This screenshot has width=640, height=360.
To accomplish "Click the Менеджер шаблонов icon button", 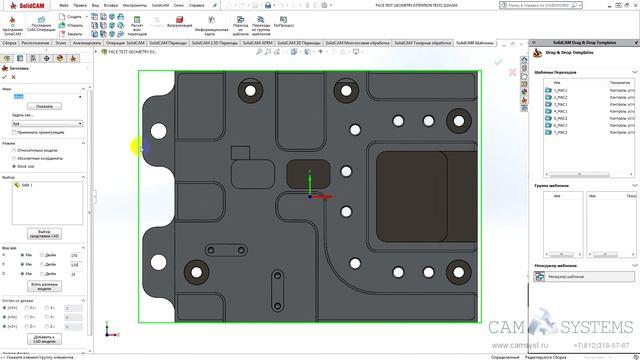I will point(540,277).
